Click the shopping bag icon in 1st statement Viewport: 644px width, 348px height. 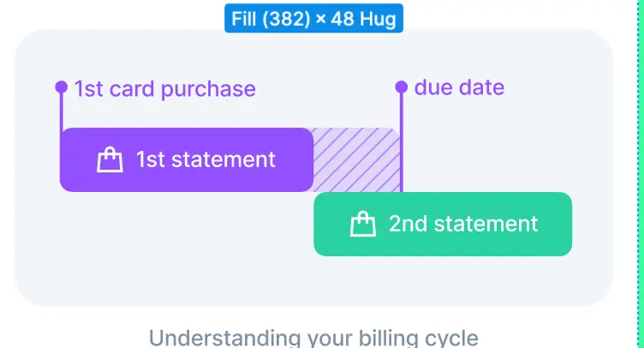(110, 159)
